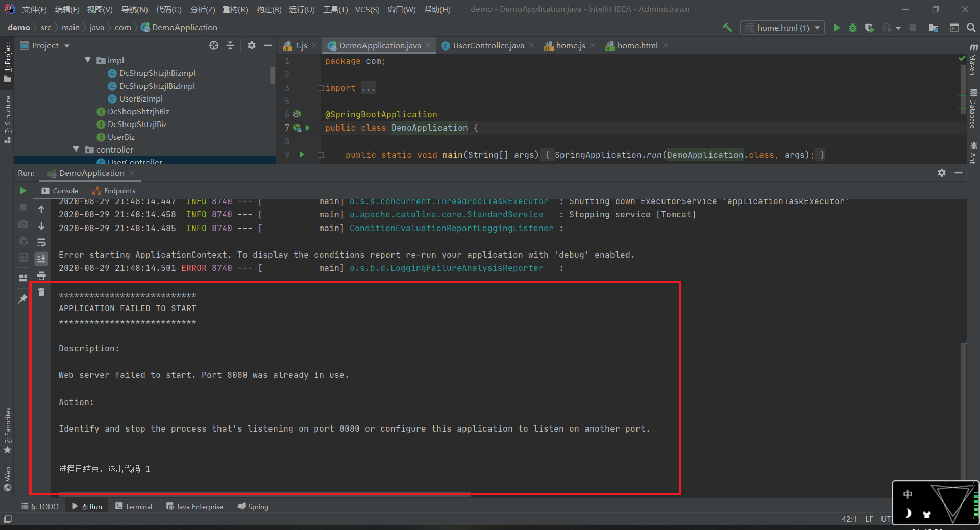Run the application with green play button
Image resolution: width=980 pixels, height=530 pixels.
[x=837, y=28]
